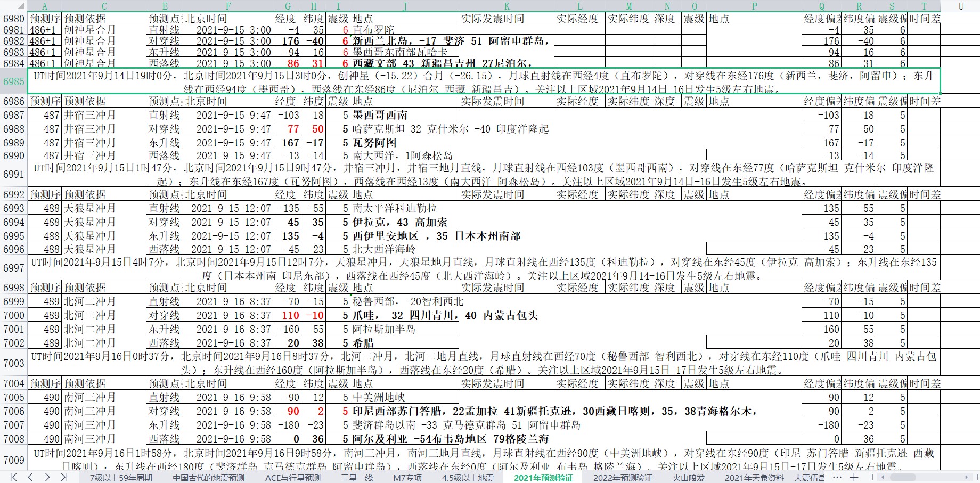Click the select-all corner of the grid

[13, 6]
